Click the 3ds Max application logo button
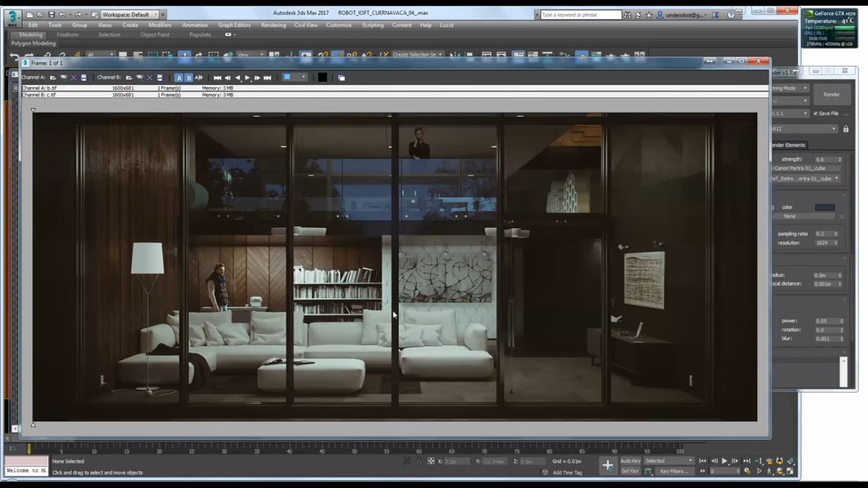Screen dimensions: 868x488 (12, 17)
